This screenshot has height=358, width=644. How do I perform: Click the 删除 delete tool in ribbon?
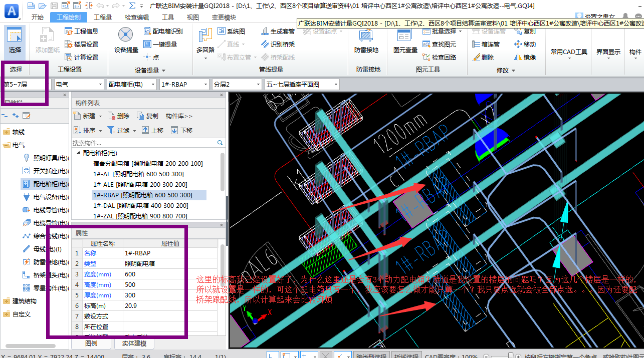483,57
